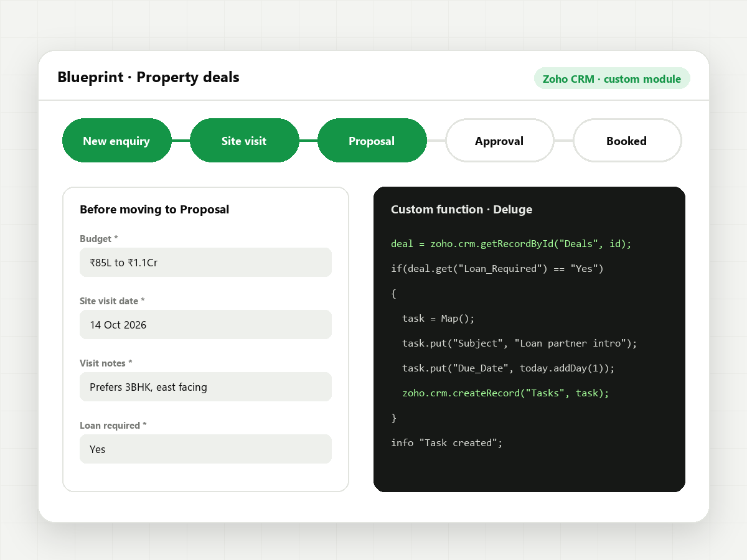The height and width of the screenshot is (560, 747).
Task: Click into Visit notes field
Action: pyautogui.click(x=205, y=387)
